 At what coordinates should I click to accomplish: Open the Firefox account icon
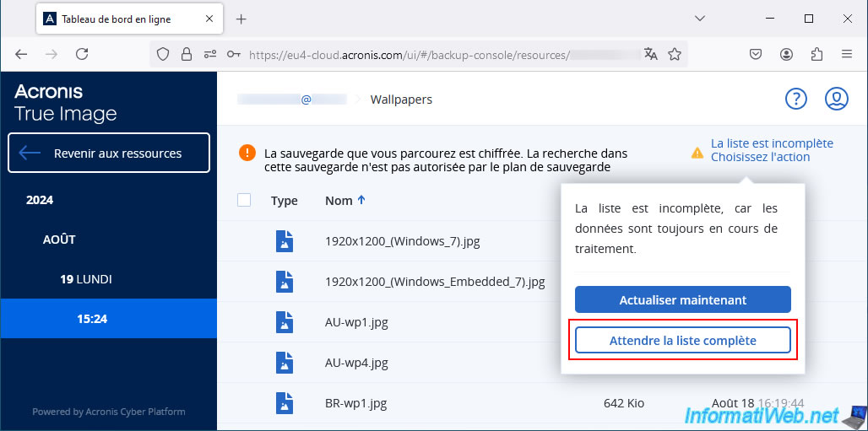click(786, 54)
